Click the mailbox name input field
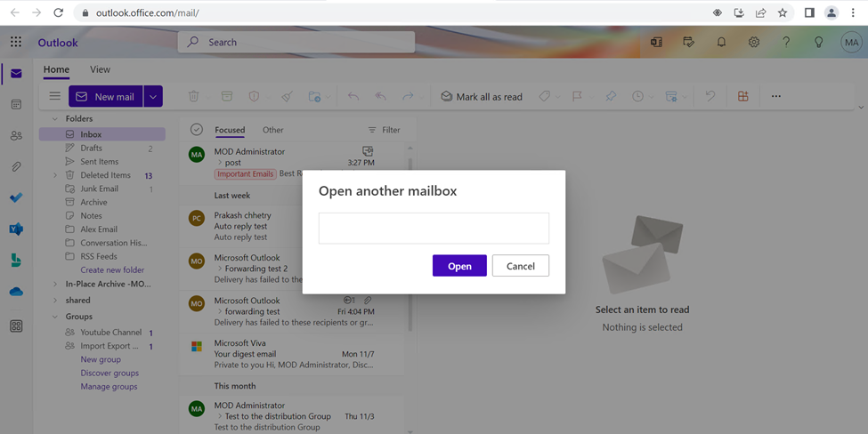Viewport: 868px width, 434px height. pos(434,228)
